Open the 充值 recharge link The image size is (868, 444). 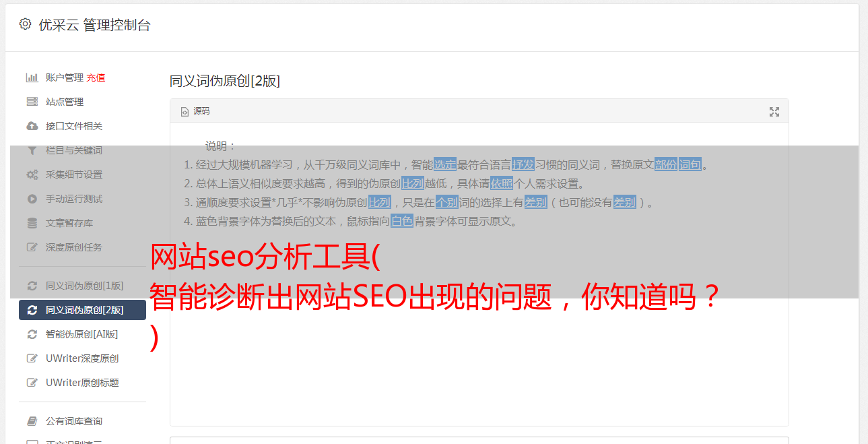click(x=96, y=77)
